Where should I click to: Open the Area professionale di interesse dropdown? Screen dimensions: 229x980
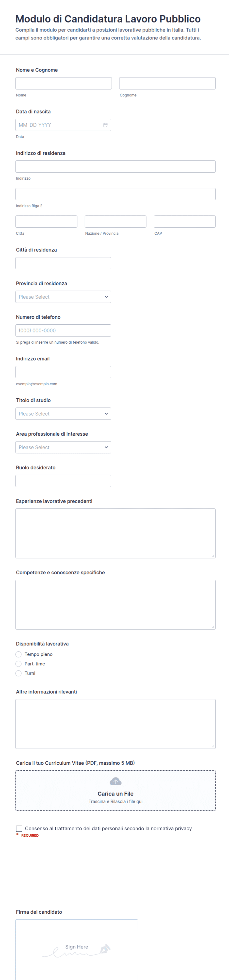pyautogui.click(x=64, y=447)
